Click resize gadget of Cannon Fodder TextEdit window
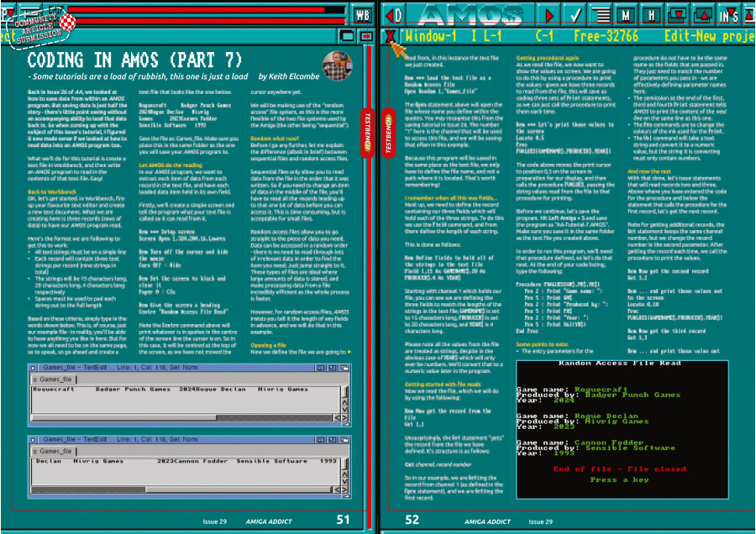The height and width of the screenshot is (534, 756). point(345,496)
